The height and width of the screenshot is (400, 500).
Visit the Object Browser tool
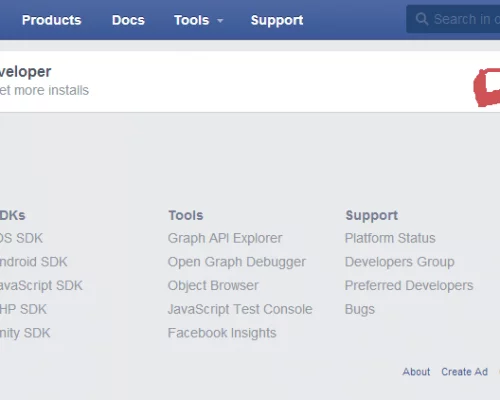(213, 286)
